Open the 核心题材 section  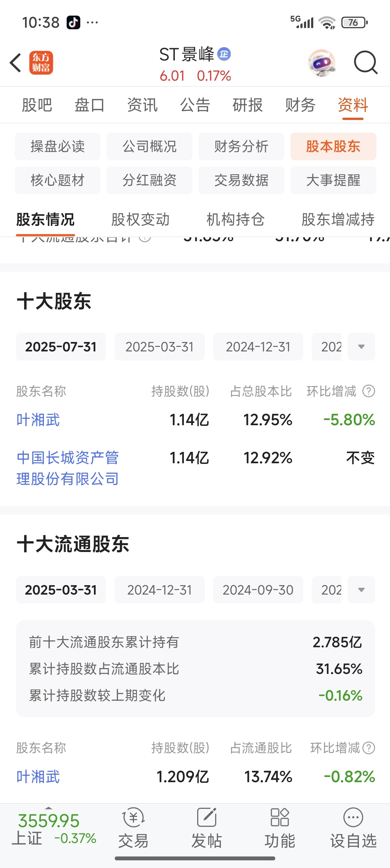click(x=58, y=180)
